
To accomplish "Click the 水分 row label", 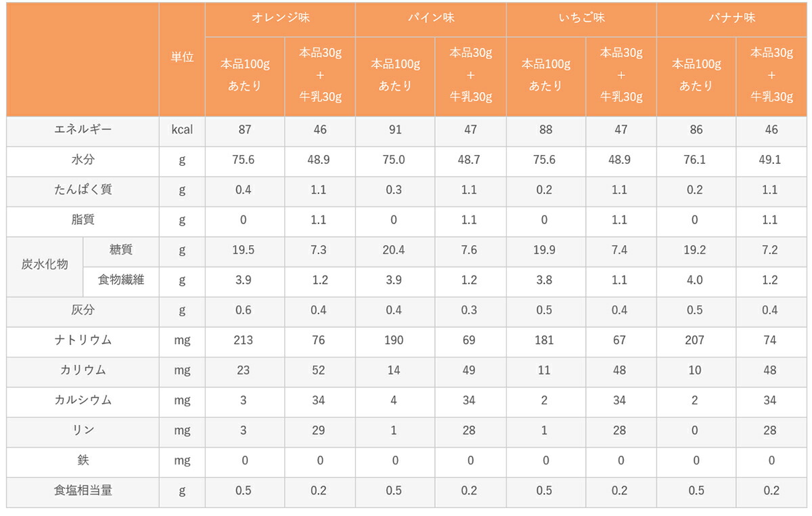I will [x=83, y=161].
